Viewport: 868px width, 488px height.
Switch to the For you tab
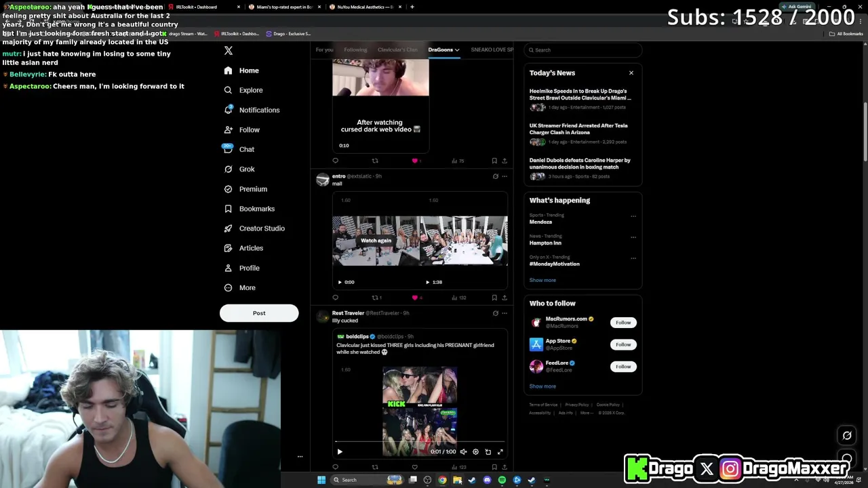pos(324,49)
